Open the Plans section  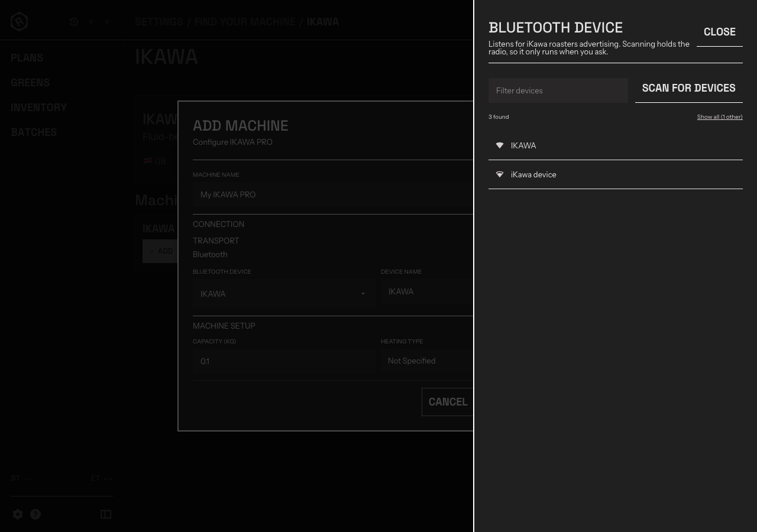click(x=27, y=57)
